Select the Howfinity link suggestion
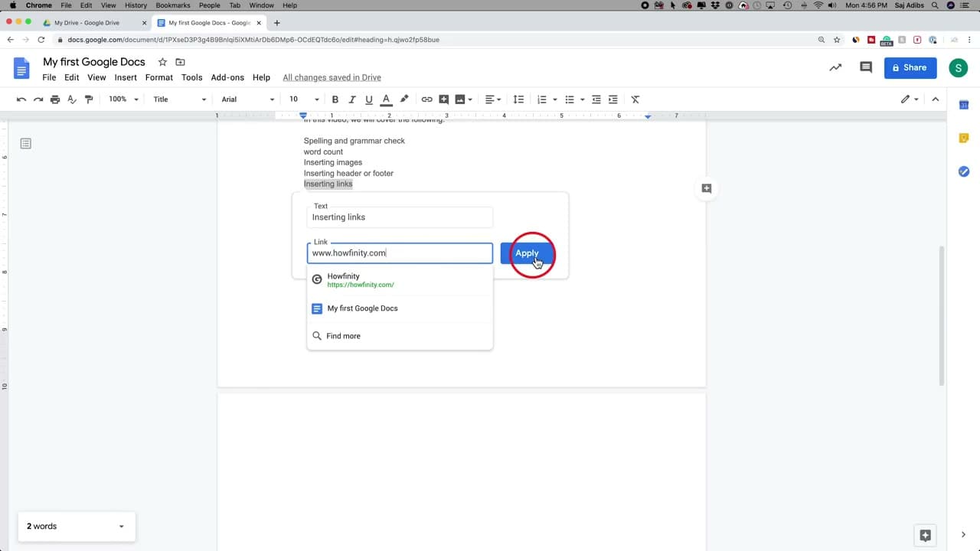Viewport: 980px width, 551px height. pyautogui.click(x=400, y=280)
